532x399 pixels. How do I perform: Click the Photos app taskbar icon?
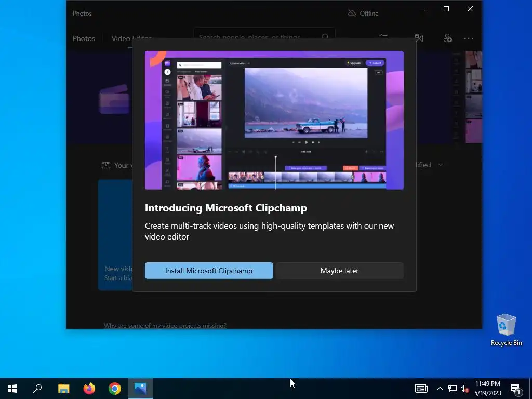pyautogui.click(x=140, y=389)
